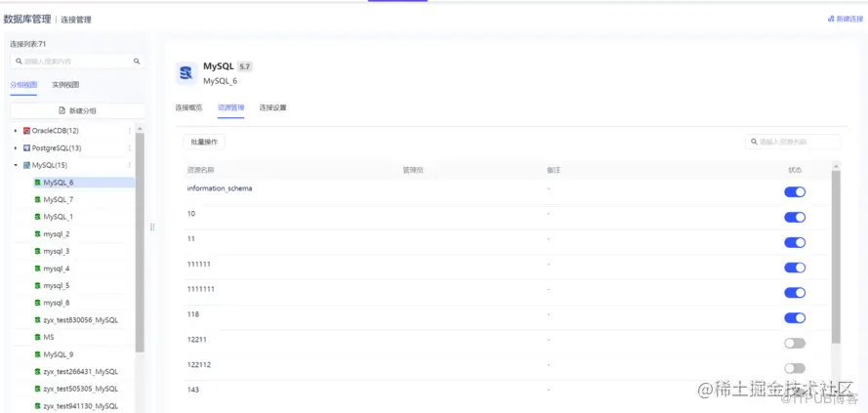Viewport: 868px width, 413px height.
Task: Click the 连接列表:71 count label
Action: [27, 44]
